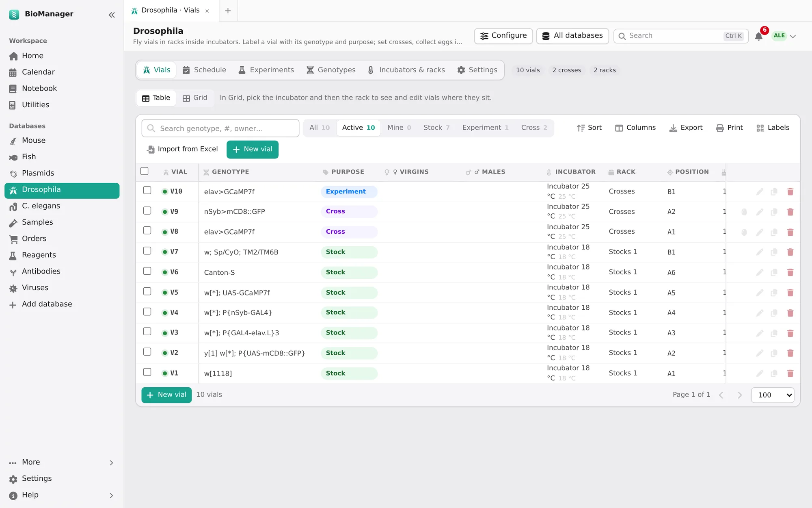
Task: Check the box for vial V7
Action: (147, 251)
